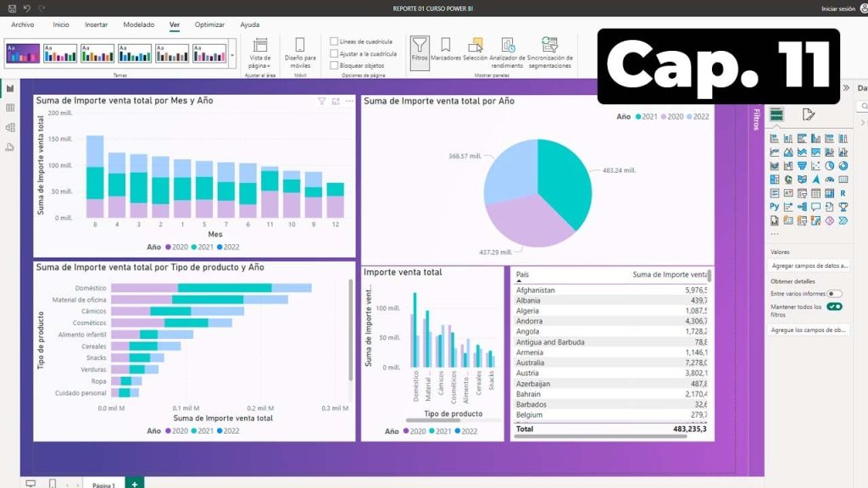The image size is (868, 488).
Task: Enable Líneas de cuadrícula checkbox
Action: tap(334, 42)
